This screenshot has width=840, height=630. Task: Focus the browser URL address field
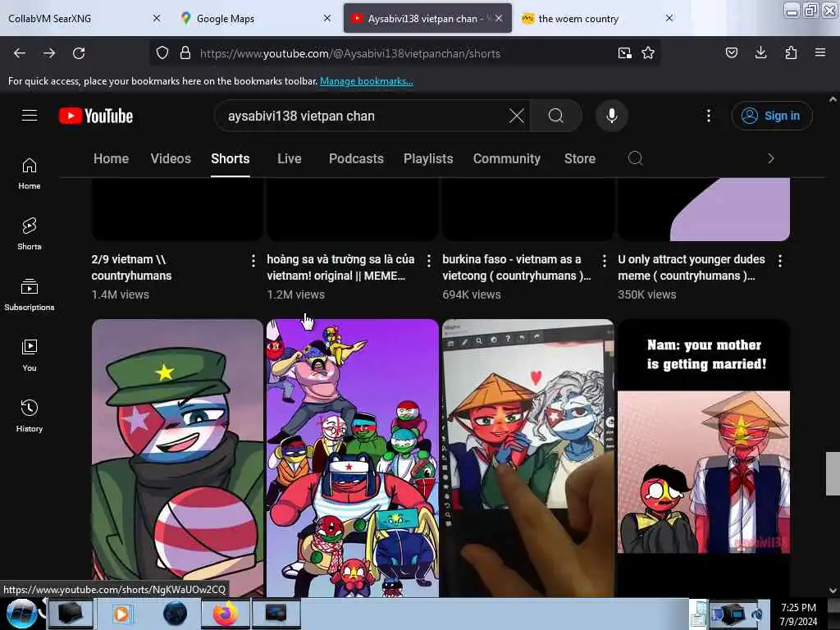pyautogui.click(x=404, y=53)
